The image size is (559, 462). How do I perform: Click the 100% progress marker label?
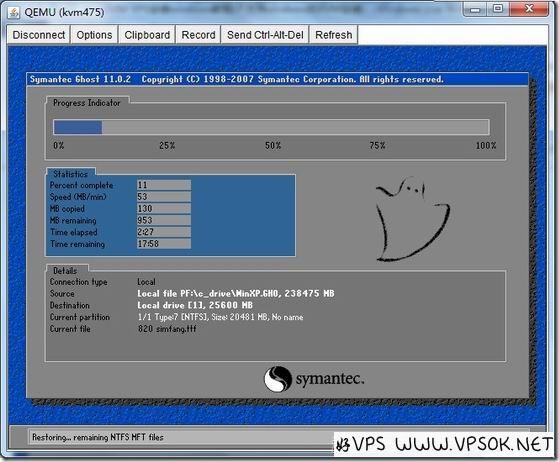[x=486, y=145]
